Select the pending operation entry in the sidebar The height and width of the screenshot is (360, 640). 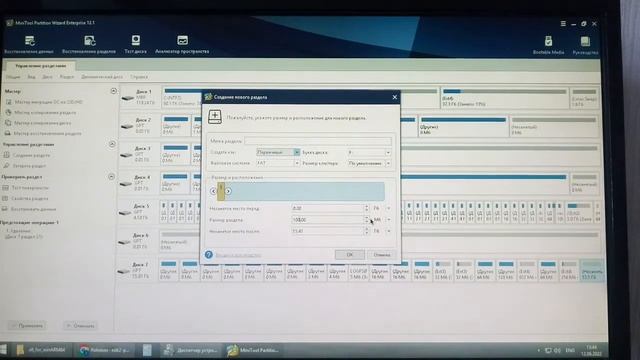(x=23, y=233)
